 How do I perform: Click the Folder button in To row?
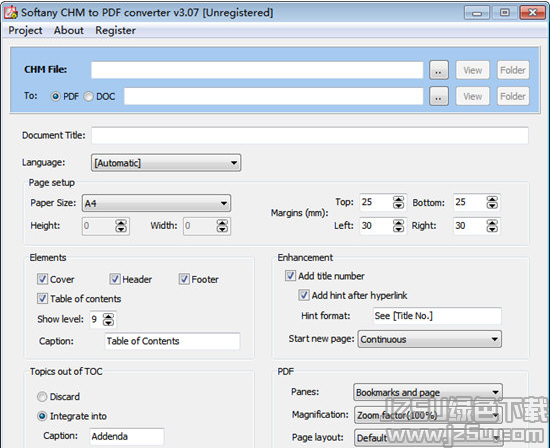pos(513,96)
